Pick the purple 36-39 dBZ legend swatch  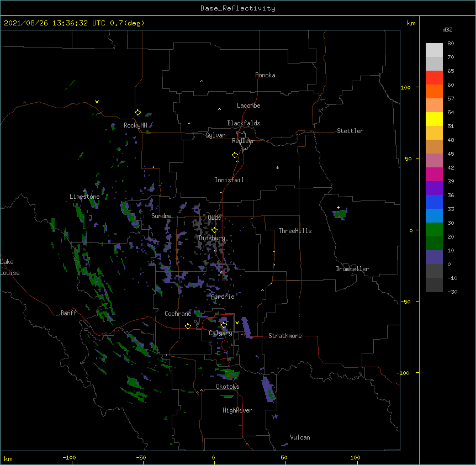coord(434,188)
